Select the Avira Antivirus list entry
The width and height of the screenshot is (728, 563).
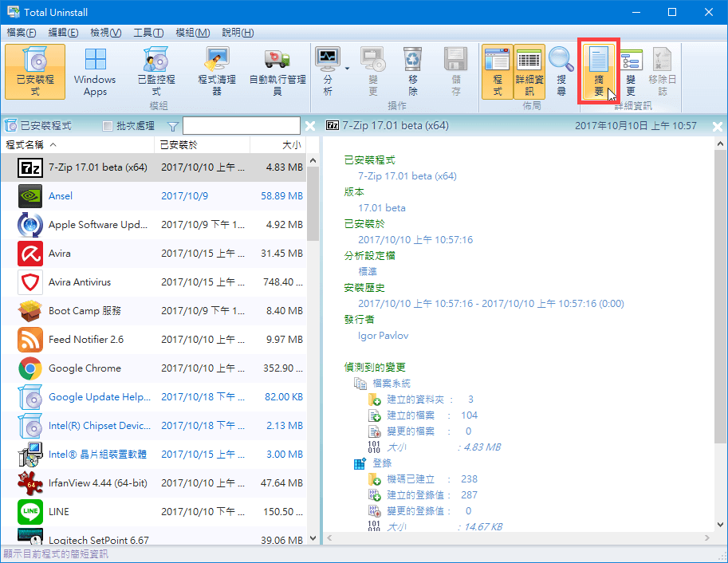coord(80,282)
